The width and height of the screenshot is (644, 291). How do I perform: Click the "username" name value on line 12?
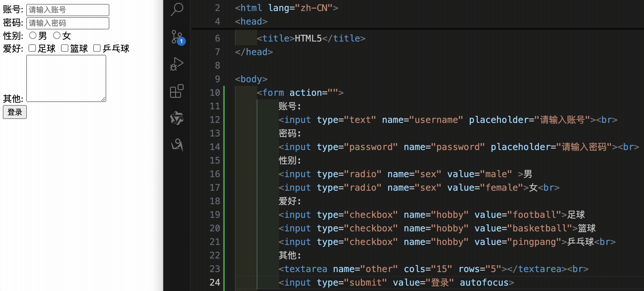[436, 120]
